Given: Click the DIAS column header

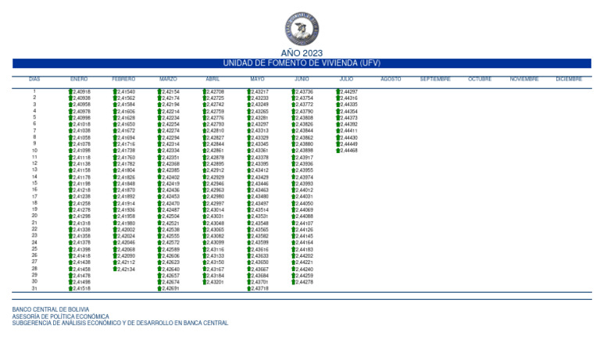Looking at the screenshot, I should click(x=34, y=79).
